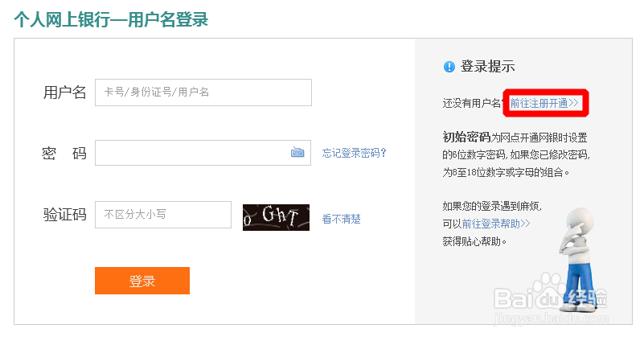Click the bold 初始密码 text
The height and width of the screenshot is (341, 644).
coord(466,136)
